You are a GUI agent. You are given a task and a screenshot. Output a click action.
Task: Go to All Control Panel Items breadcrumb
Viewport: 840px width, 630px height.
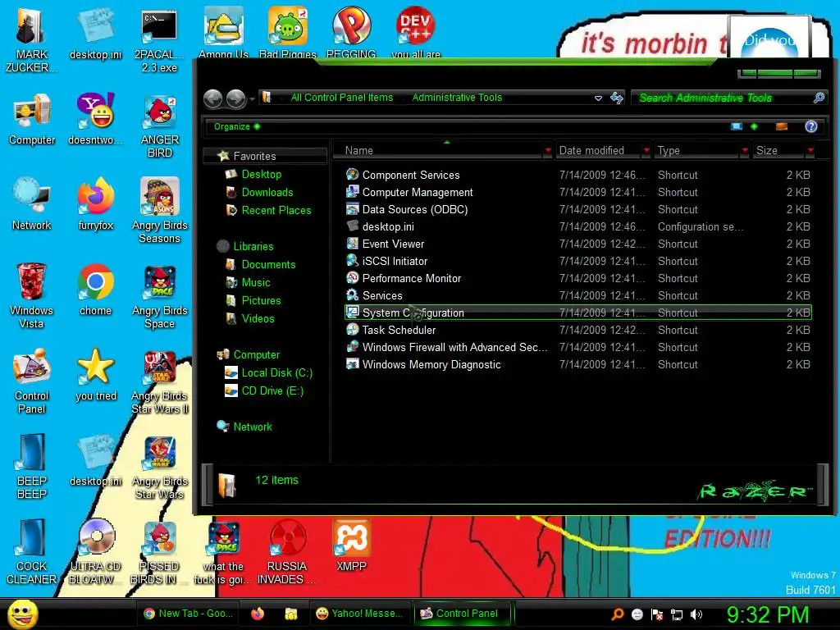click(x=342, y=98)
